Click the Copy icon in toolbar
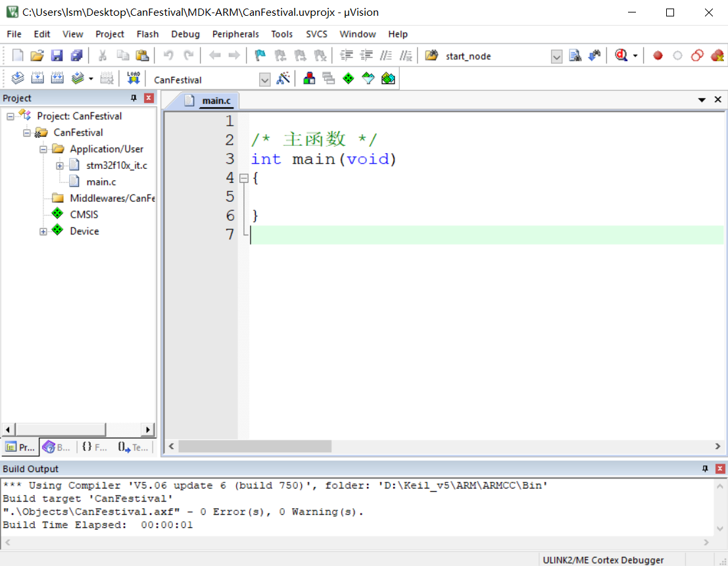Screen dimensions: 728x566 click(122, 56)
